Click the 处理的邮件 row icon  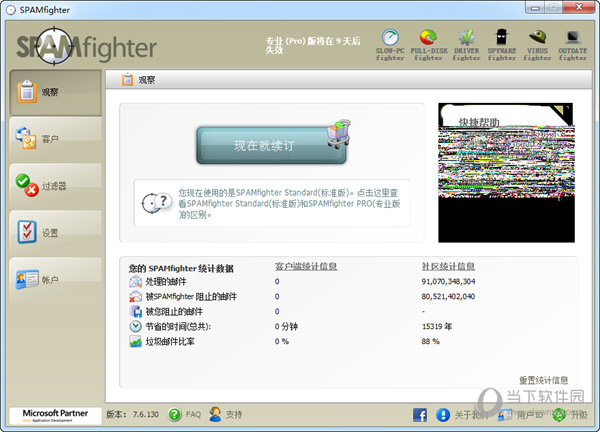[x=135, y=282]
